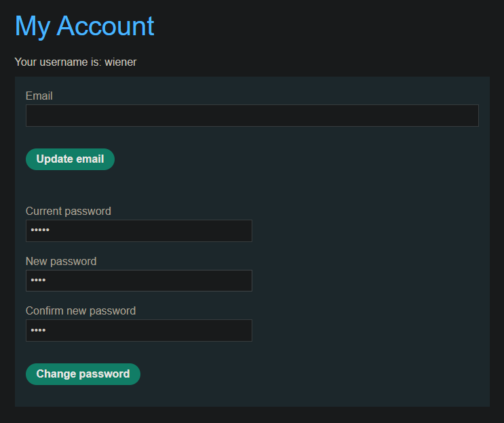Click the word My in the heading
Viewport: 504px width, 423px height.
click(32, 26)
